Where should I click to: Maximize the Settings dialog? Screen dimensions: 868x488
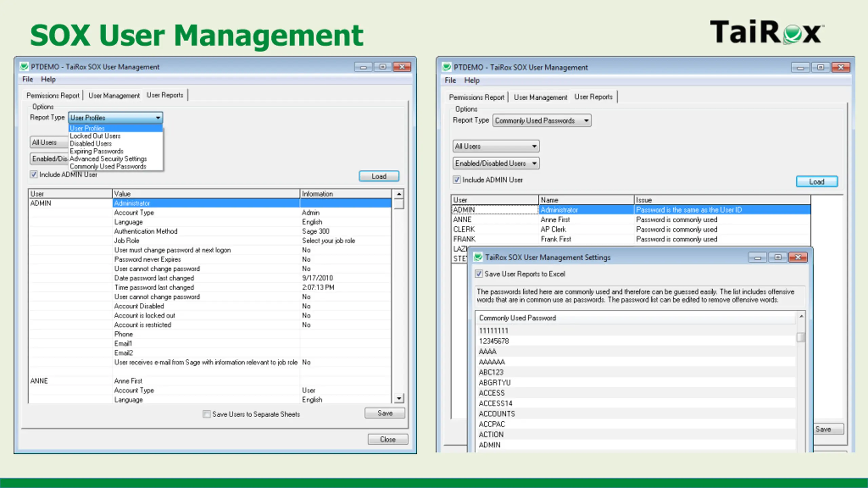(778, 258)
